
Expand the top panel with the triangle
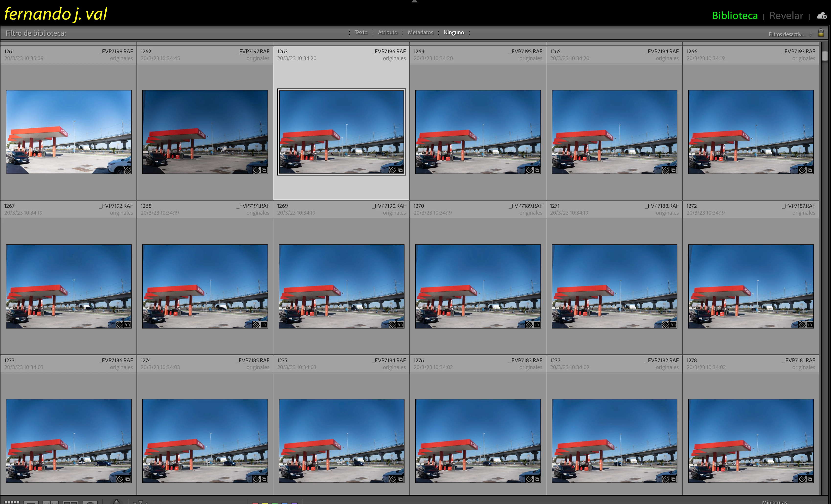click(x=415, y=1)
